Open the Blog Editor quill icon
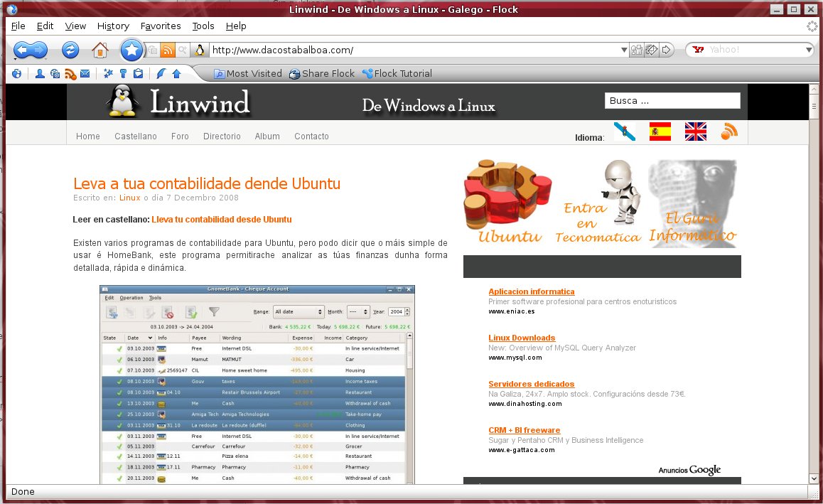823x504 pixels. [161, 73]
